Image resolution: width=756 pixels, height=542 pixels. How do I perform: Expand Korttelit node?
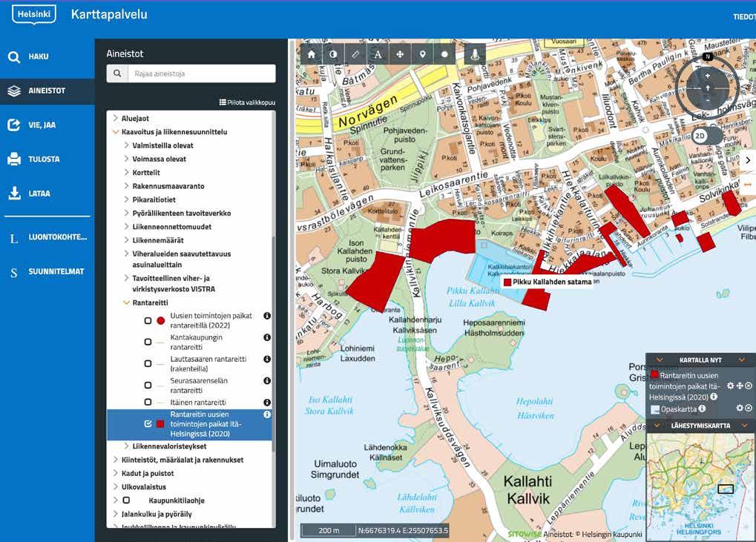126,172
